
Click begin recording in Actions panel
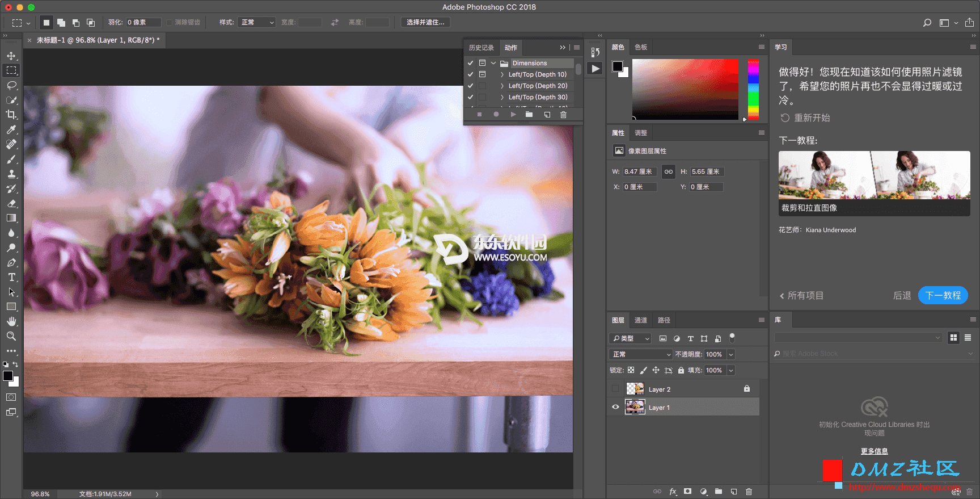coord(496,115)
